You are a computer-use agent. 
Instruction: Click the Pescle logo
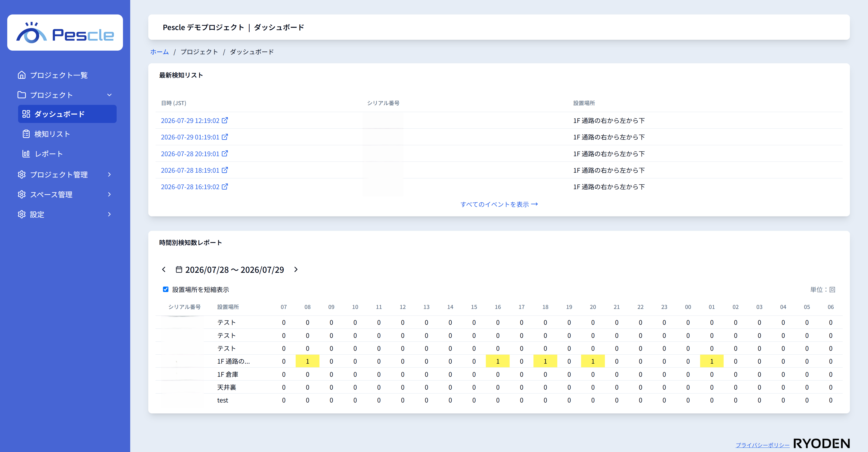pos(65,33)
